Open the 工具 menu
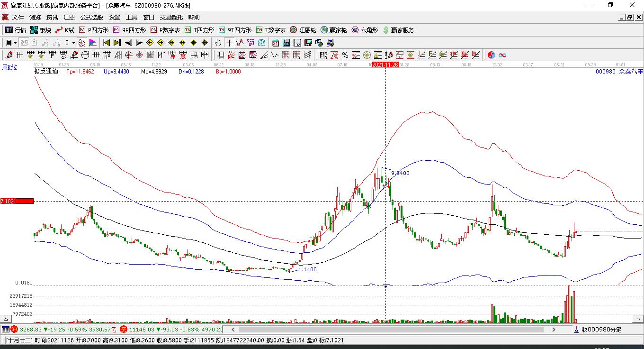The width and height of the screenshot is (644, 349). [x=132, y=18]
